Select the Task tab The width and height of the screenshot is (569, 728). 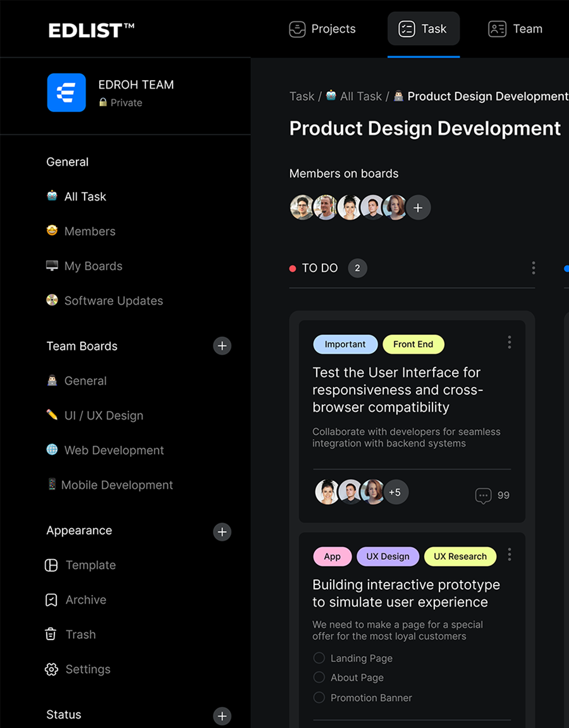[423, 29]
